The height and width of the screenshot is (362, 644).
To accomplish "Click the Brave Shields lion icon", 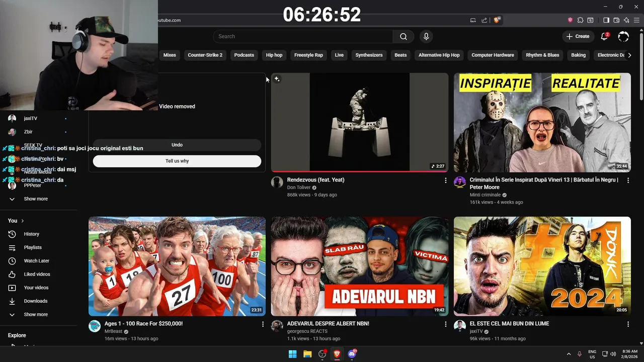I will click(x=497, y=20).
